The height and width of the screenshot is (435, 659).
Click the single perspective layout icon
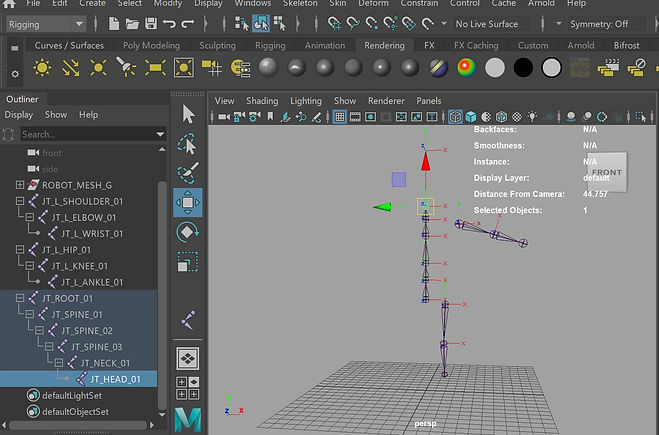click(x=187, y=359)
